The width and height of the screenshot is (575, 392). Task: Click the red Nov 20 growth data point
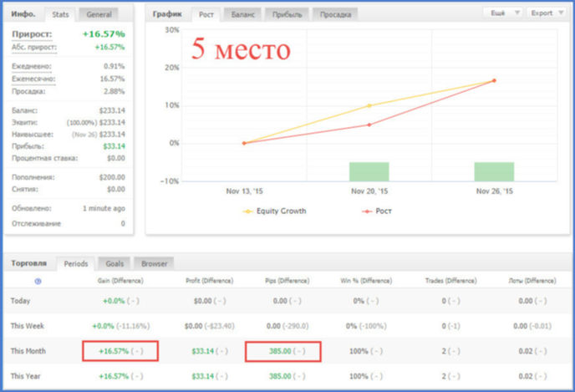369,125
